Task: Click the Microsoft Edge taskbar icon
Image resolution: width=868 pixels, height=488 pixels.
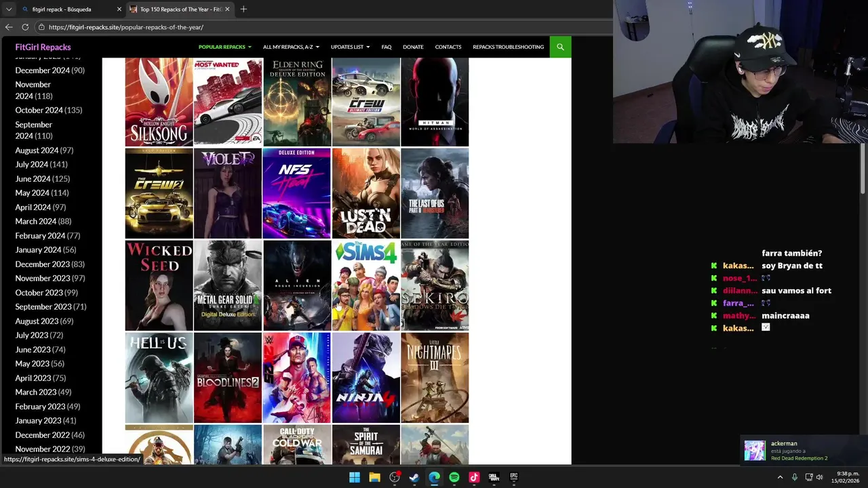Action: click(x=434, y=477)
